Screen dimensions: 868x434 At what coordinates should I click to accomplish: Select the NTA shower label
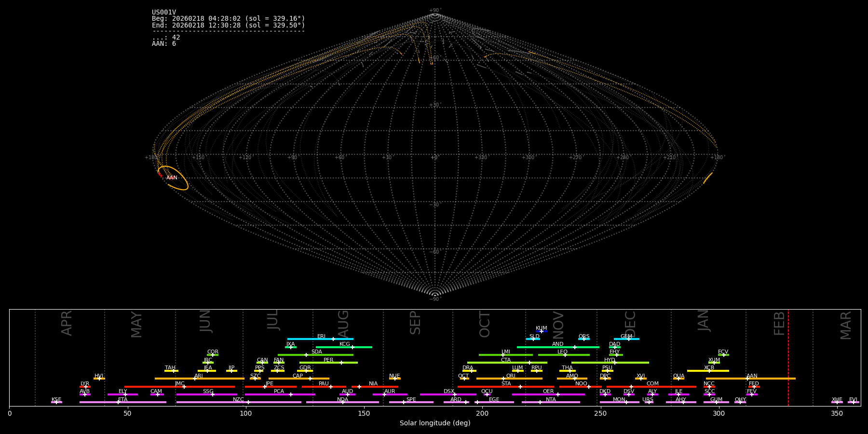551,400
